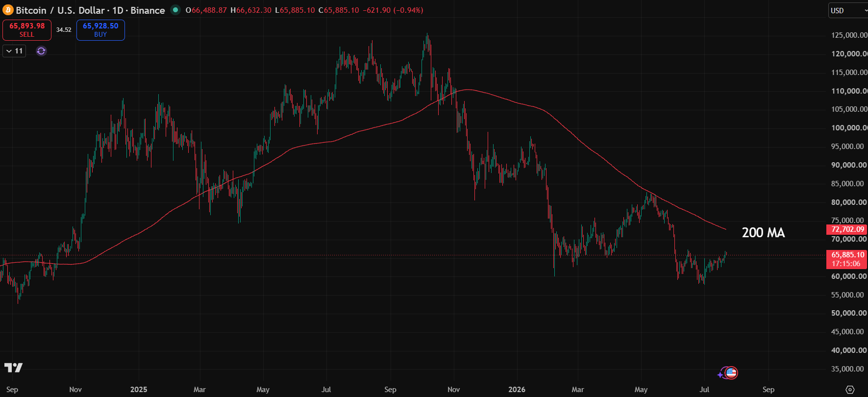Click the green market status dot
This screenshot has width=868, height=397.
click(175, 10)
